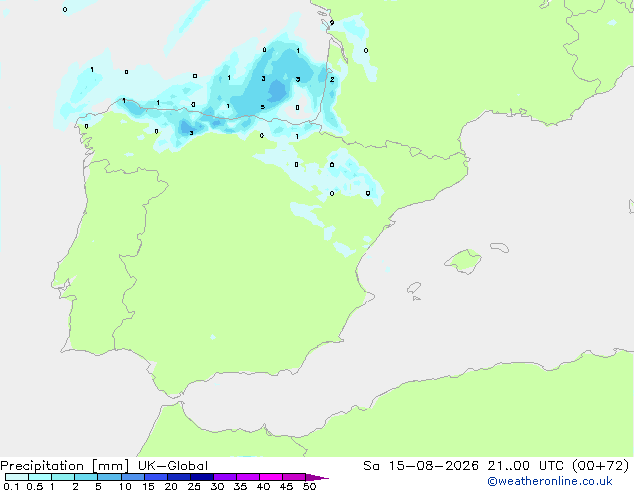Image resolution: width=634 pixels, height=490 pixels.
Task: Click the '0.1' legend scale label
Action: pyautogui.click(x=11, y=486)
